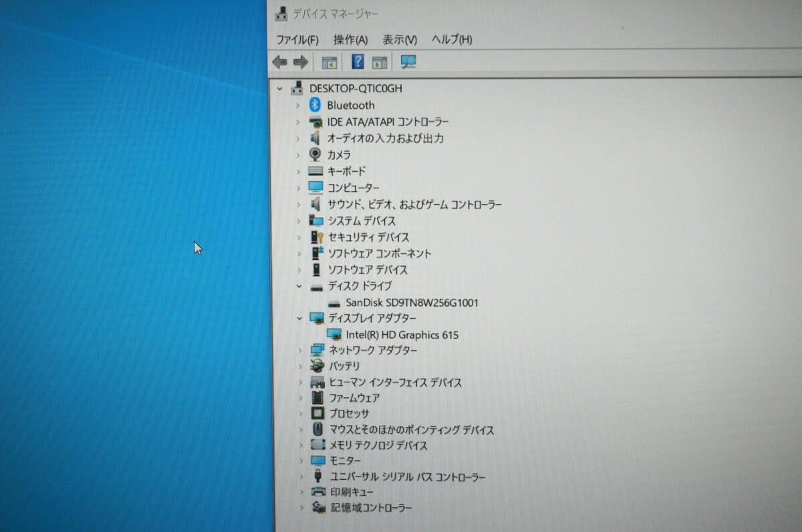
Task: Select the カメラ label
Action: (x=340, y=154)
